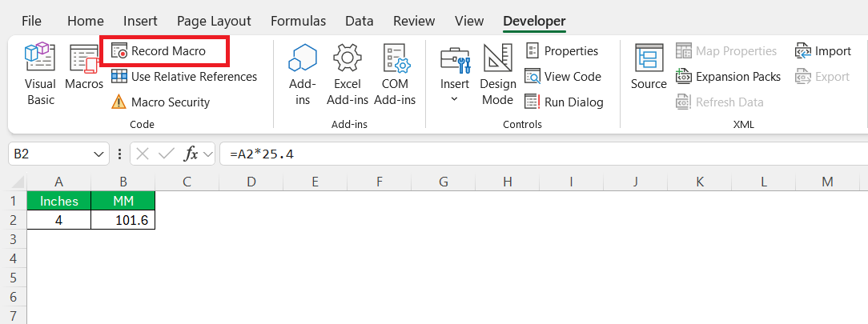Select column C header

point(187,182)
